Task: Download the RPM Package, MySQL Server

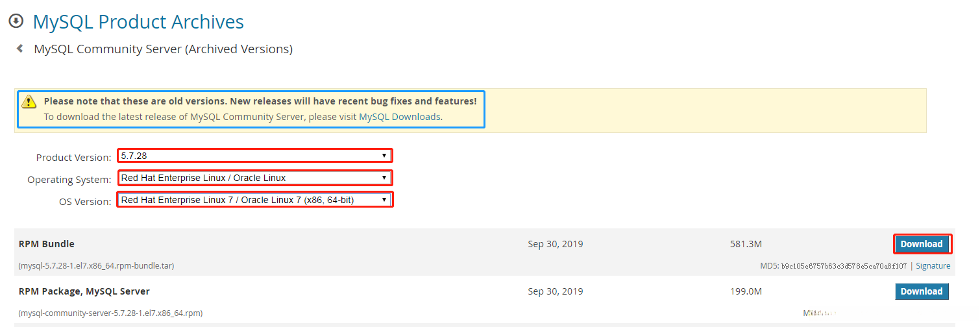Action: click(922, 291)
